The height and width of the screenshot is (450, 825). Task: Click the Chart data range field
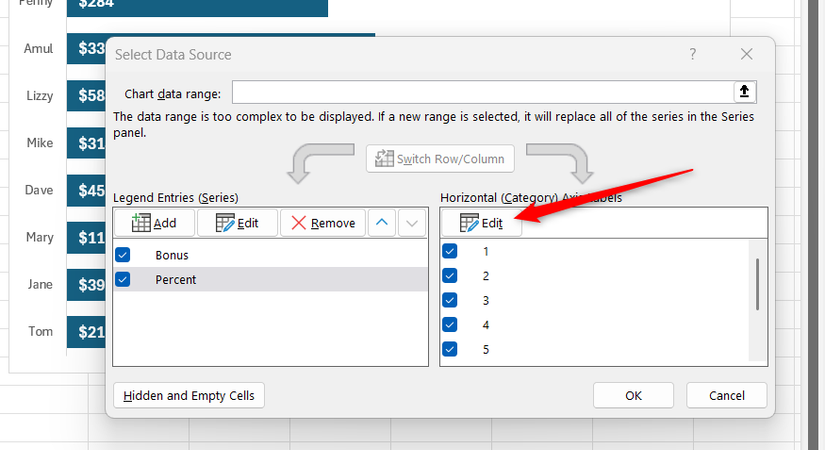click(482, 92)
